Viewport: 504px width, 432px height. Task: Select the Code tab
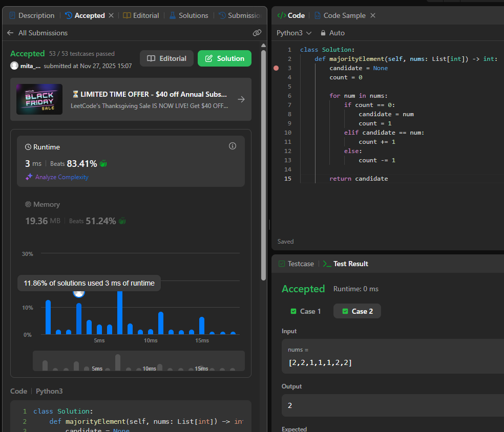tap(291, 15)
